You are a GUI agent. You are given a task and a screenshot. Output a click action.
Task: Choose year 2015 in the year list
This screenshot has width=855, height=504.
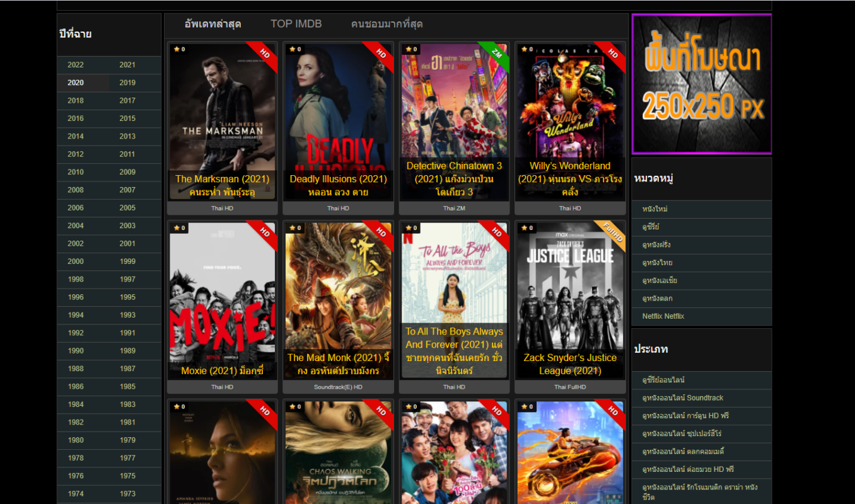click(x=127, y=118)
